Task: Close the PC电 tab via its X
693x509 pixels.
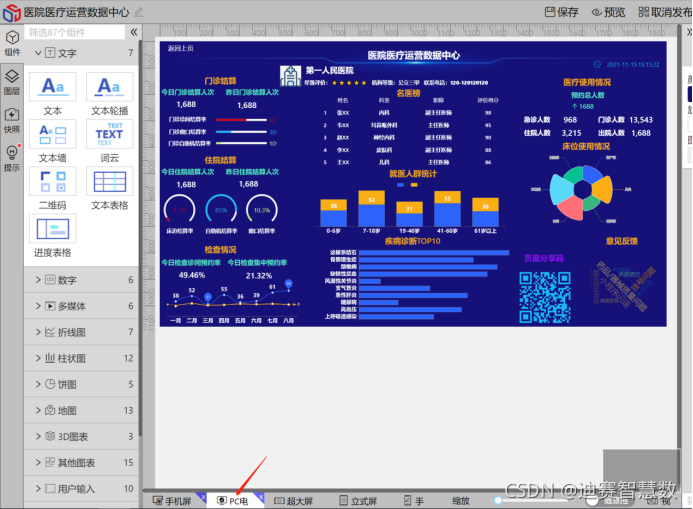Action: pyautogui.click(x=261, y=498)
